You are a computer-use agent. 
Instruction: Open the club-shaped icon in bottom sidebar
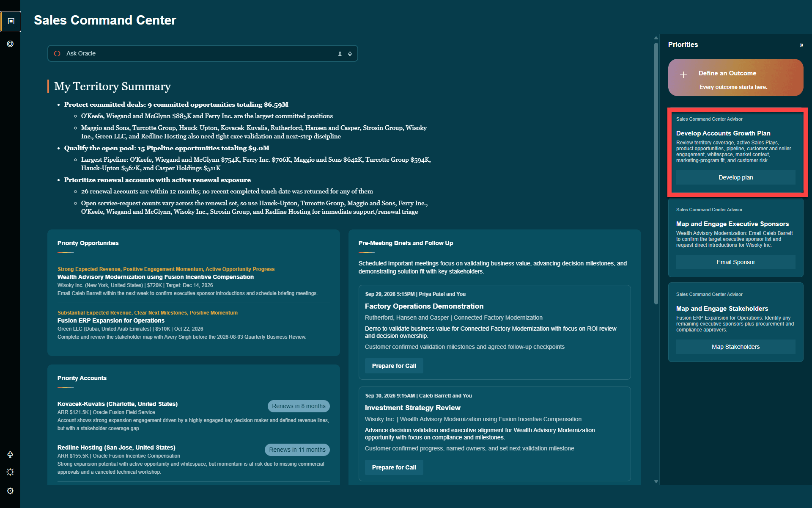click(x=10, y=454)
